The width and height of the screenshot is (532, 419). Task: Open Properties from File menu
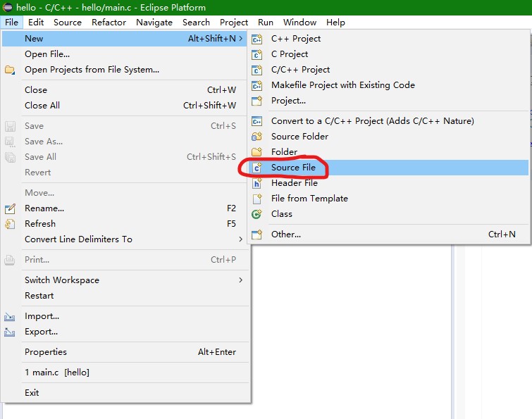coord(125,352)
